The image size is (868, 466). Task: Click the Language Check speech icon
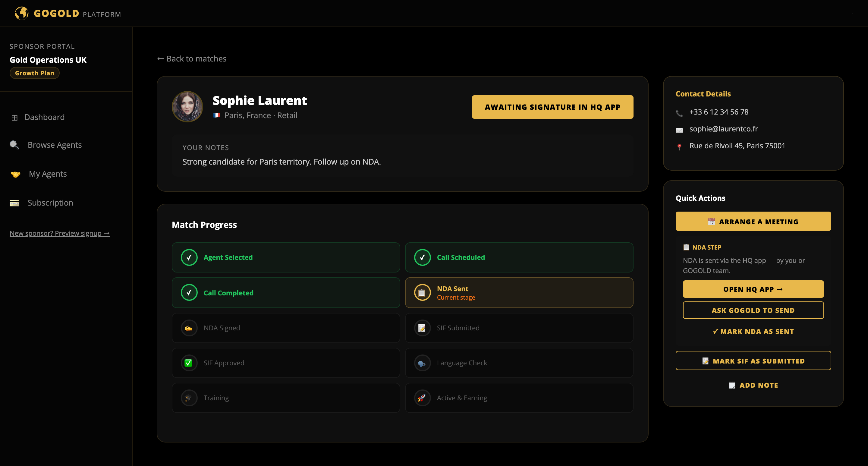click(422, 363)
